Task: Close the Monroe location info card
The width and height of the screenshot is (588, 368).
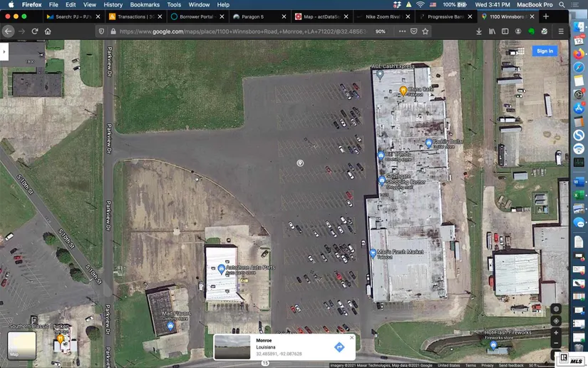Action: click(351, 338)
